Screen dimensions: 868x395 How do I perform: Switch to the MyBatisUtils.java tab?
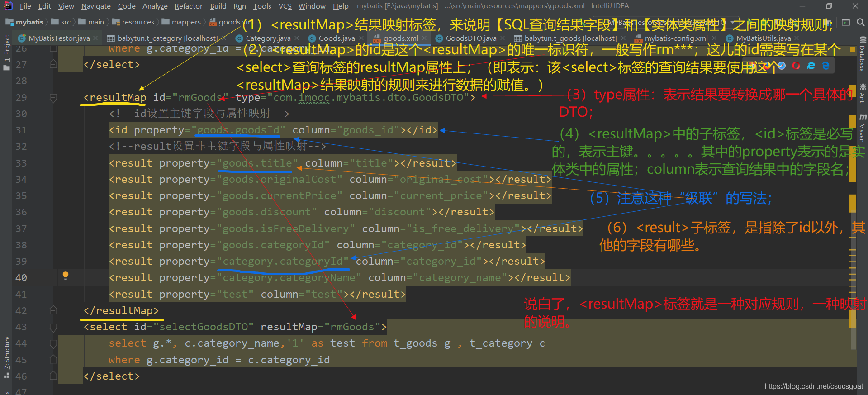[764, 38]
